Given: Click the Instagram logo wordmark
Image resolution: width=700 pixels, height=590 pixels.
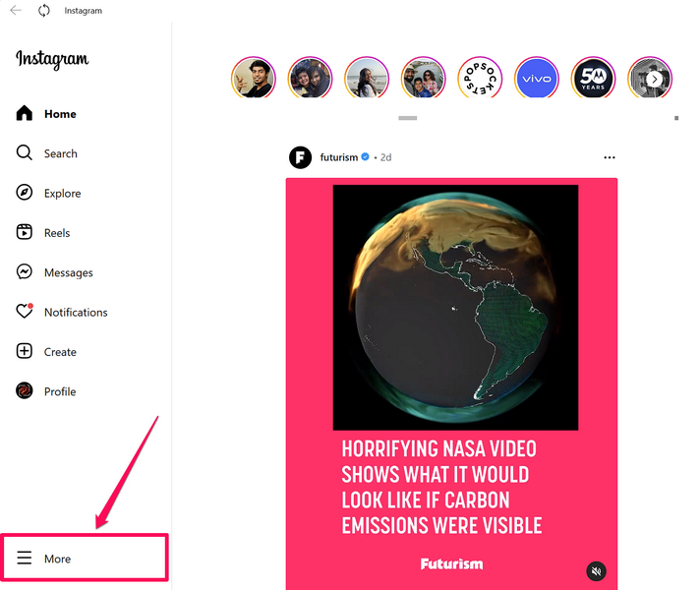Looking at the screenshot, I should [52, 59].
